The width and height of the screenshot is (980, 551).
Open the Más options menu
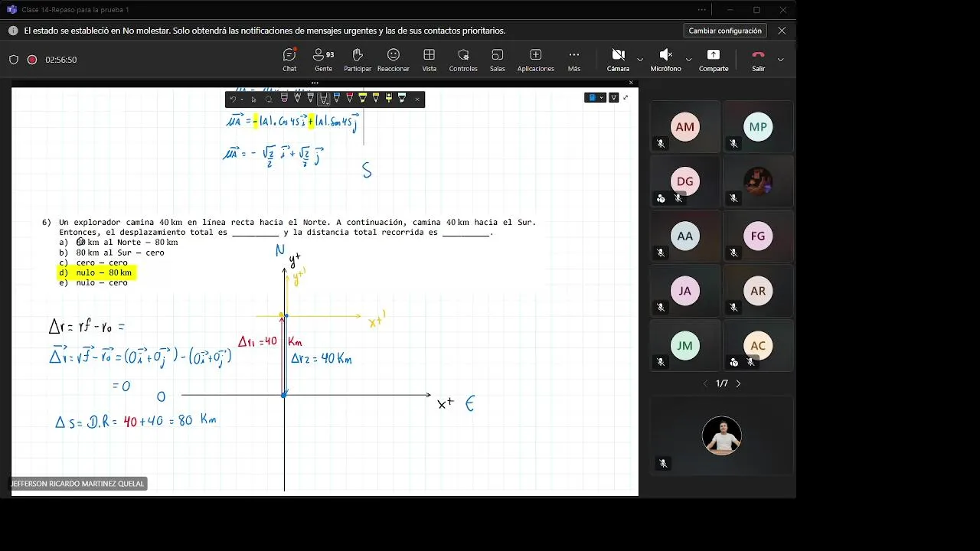point(574,60)
